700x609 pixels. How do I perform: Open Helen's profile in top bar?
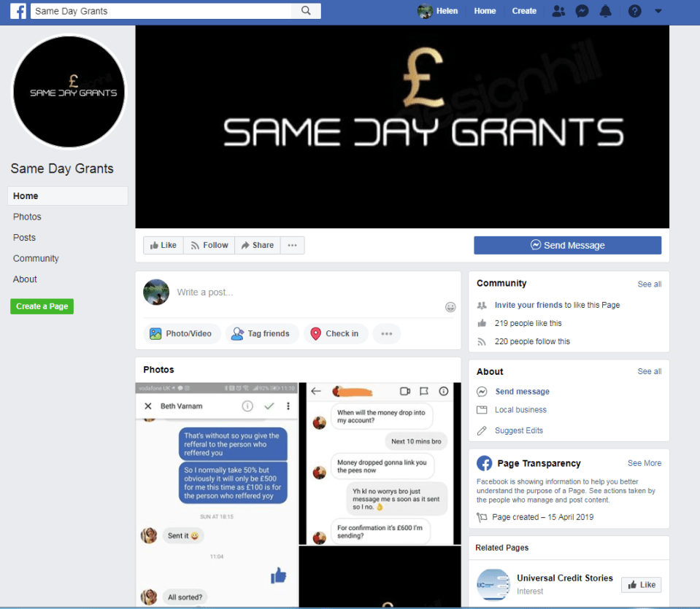[x=437, y=11]
